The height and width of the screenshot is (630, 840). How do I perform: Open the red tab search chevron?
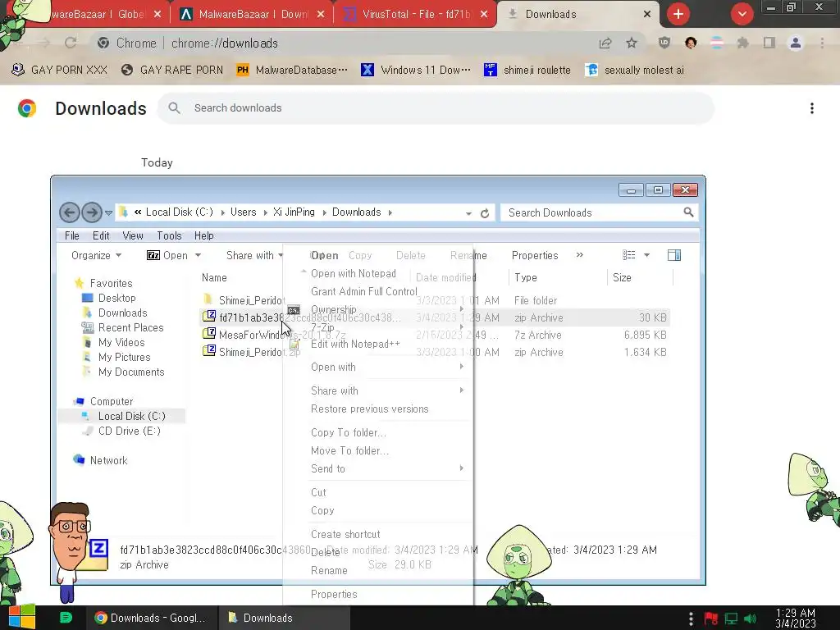[742, 14]
